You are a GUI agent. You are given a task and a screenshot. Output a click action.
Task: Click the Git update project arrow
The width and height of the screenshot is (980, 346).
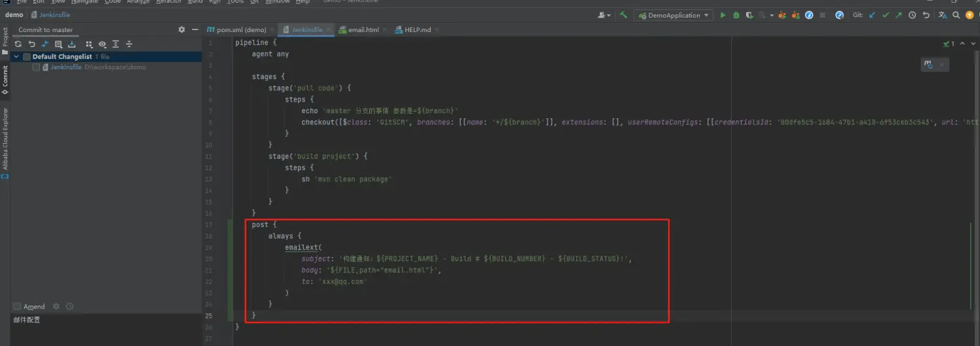(x=872, y=15)
